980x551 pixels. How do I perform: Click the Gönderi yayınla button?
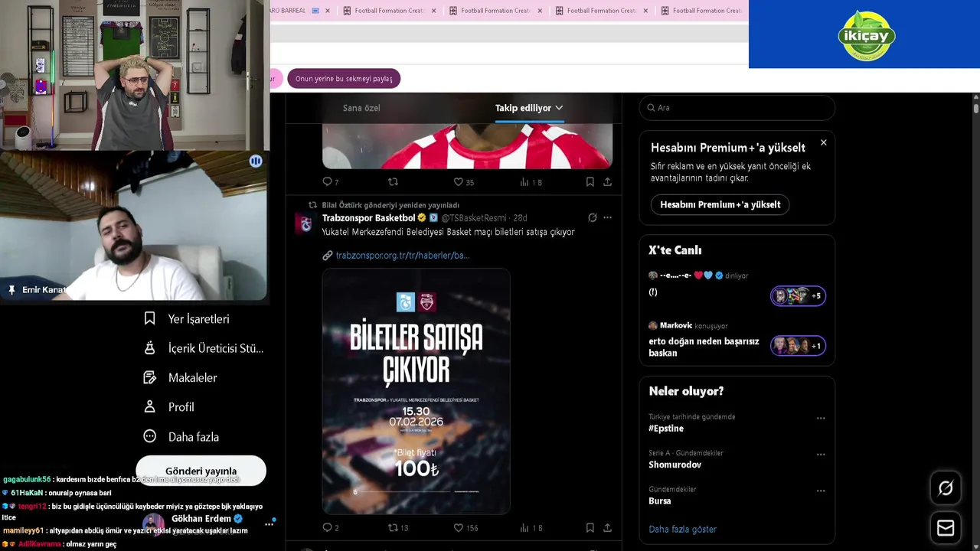coord(201,471)
